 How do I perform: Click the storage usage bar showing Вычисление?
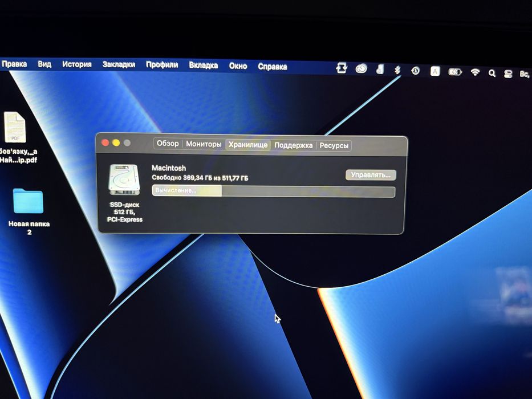point(274,191)
